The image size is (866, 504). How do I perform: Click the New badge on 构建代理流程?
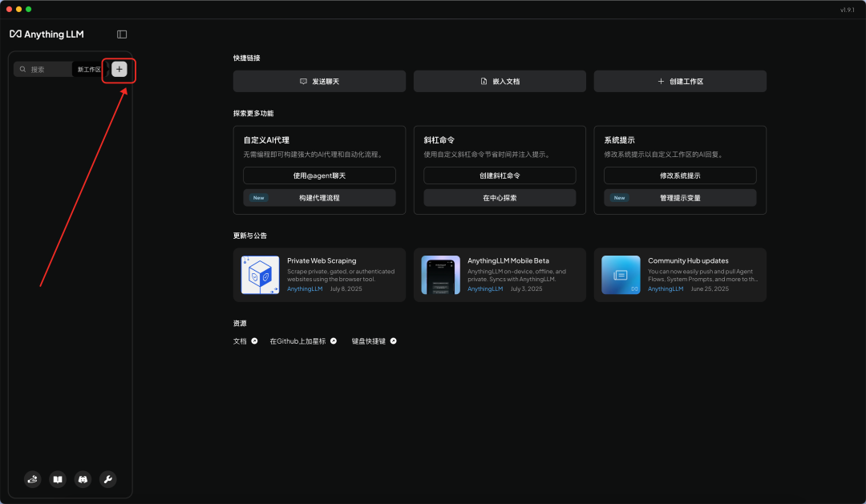[258, 198]
